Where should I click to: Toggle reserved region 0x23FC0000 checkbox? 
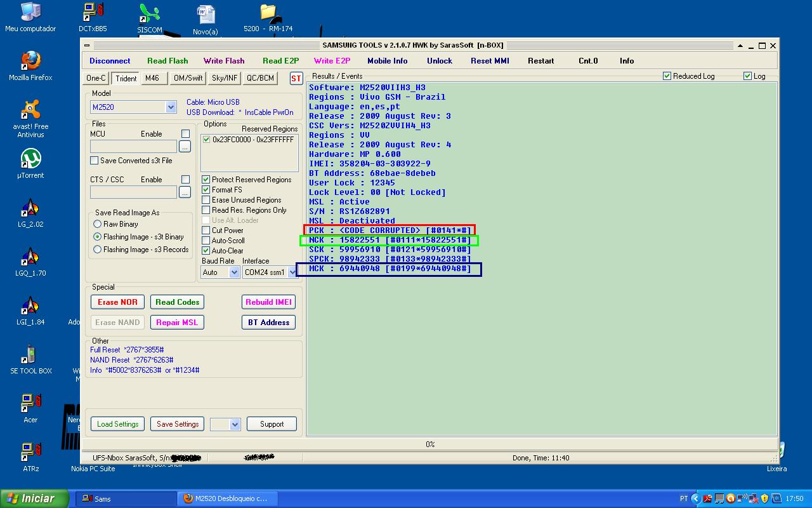(206, 140)
